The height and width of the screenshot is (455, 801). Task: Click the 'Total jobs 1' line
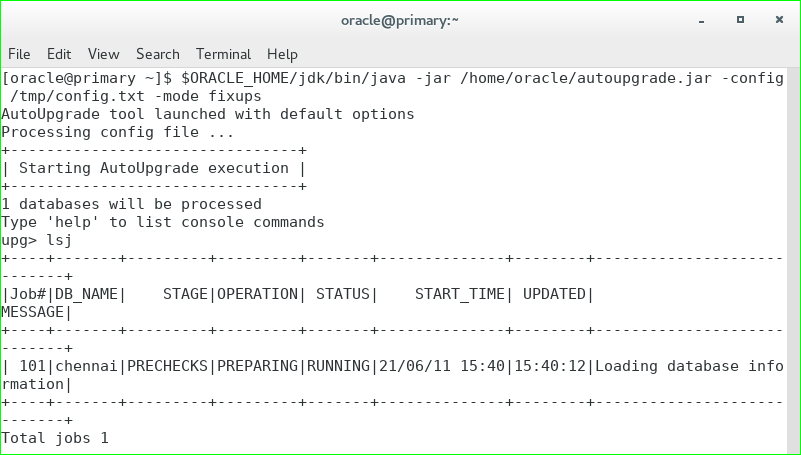coord(55,438)
